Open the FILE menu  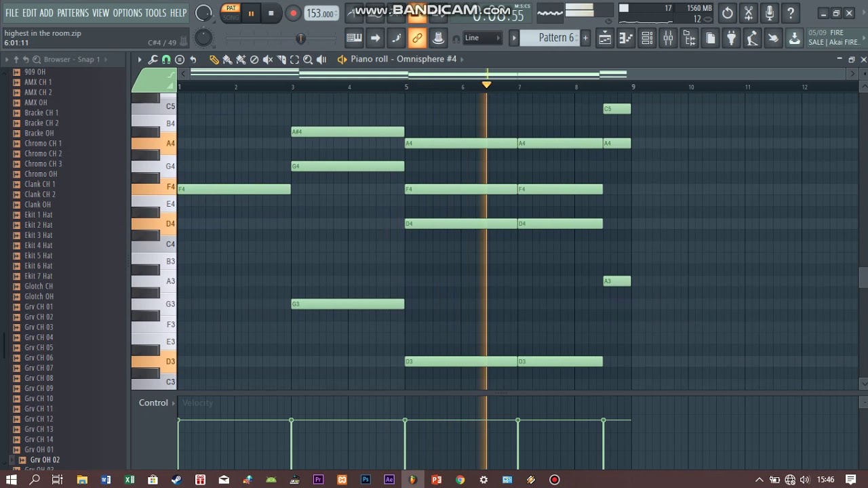click(12, 13)
